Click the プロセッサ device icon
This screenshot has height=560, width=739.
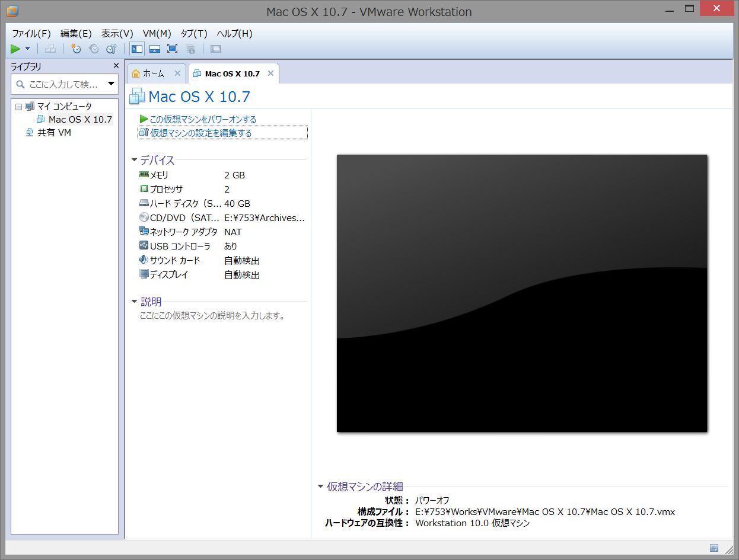pyautogui.click(x=144, y=189)
